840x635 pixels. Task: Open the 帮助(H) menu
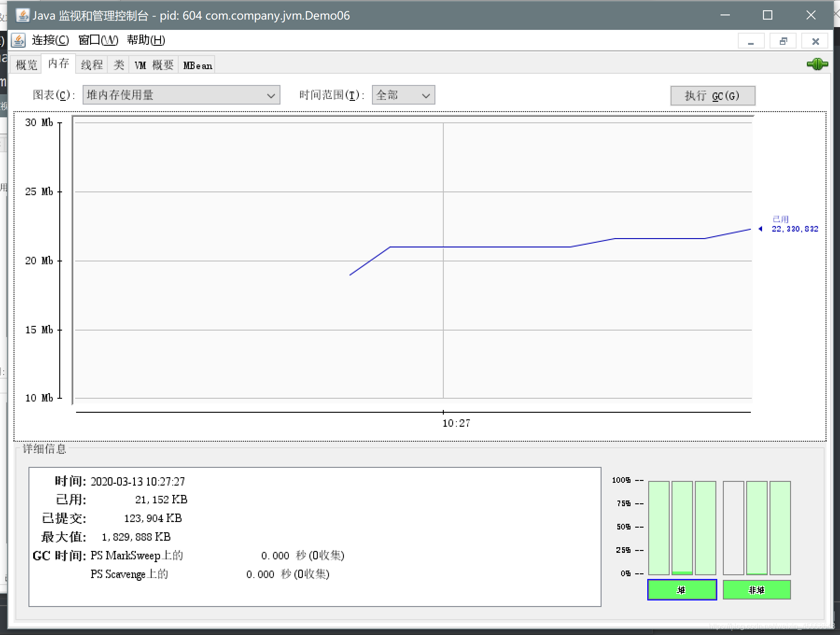146,40
